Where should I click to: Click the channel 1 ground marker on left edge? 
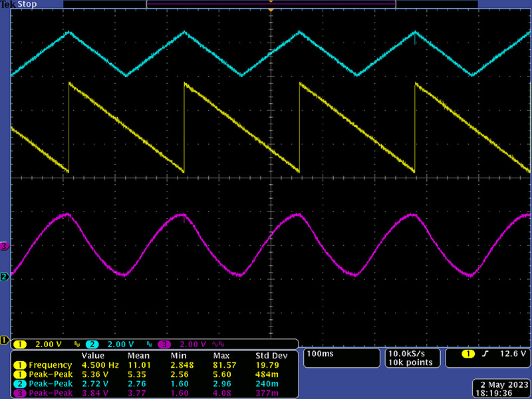pyautogui.click(x=5, y=340)
